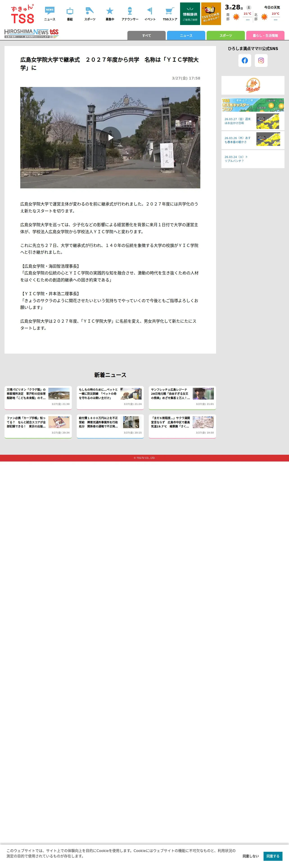Open the Facebook page icon
Viewport: 289px width, 868px height.
[x=245, y=61]
